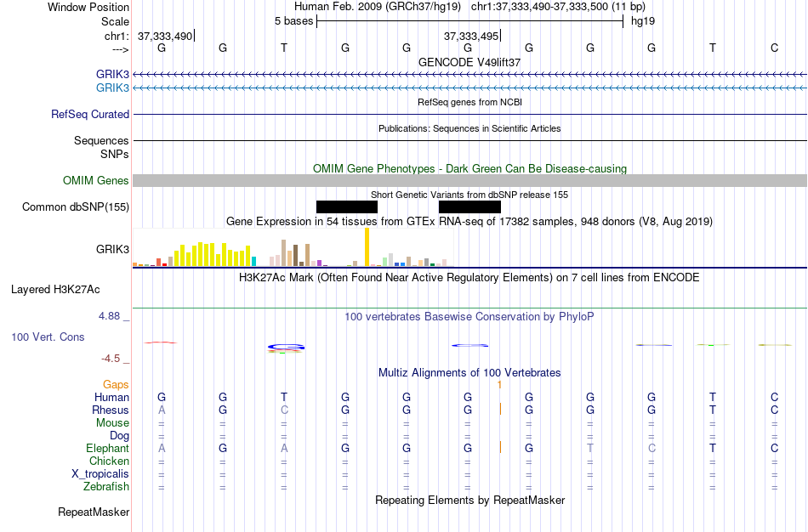Click the GENCODE V49lift37 track title
Screen dimensions: 808x532
tap(469, 62)
